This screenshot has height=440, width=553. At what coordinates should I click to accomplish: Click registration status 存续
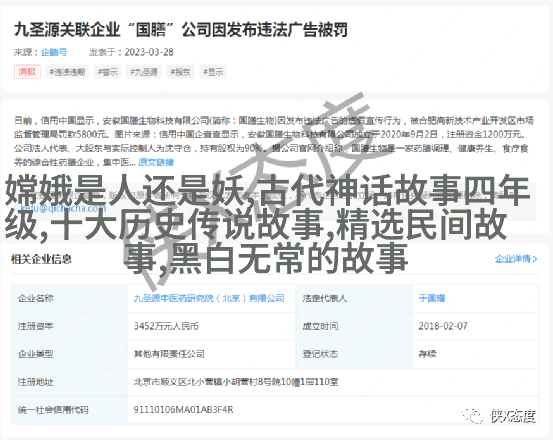(x=427, y=354)
